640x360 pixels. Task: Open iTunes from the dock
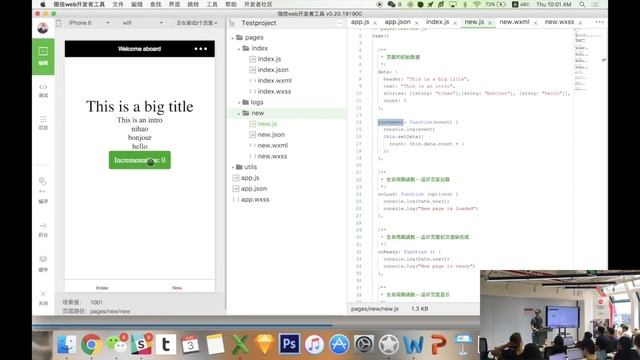pos(314,344)
